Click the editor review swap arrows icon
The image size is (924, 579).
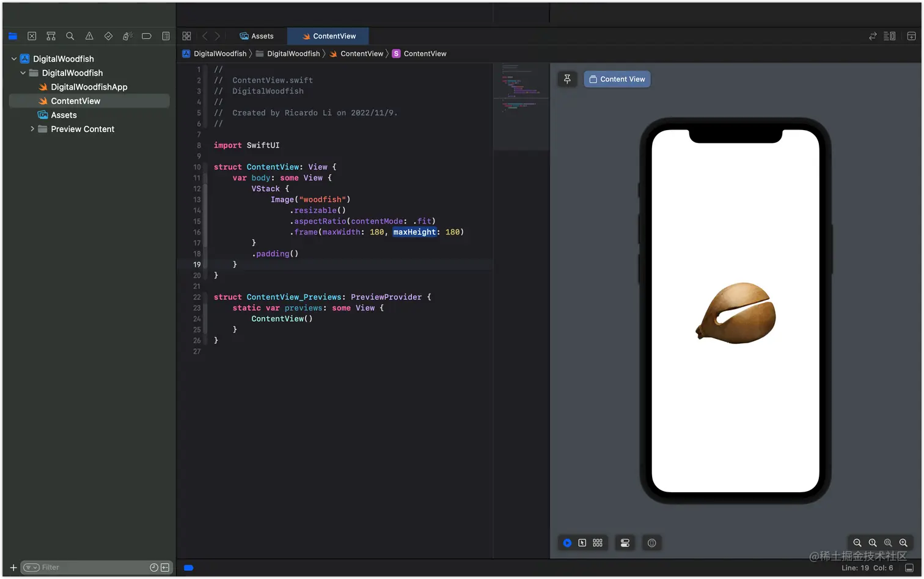click(873, 36)
